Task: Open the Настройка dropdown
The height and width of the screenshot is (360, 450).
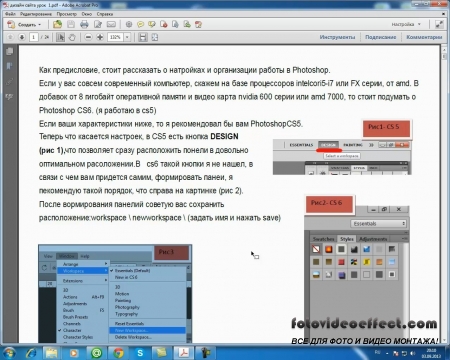Action: (x=406, y=24)
